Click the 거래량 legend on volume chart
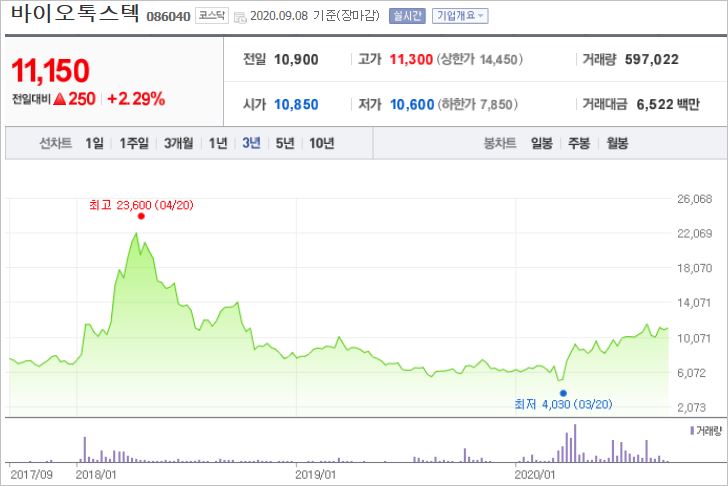This screenshot has height=486, width=728. (706, 431)
